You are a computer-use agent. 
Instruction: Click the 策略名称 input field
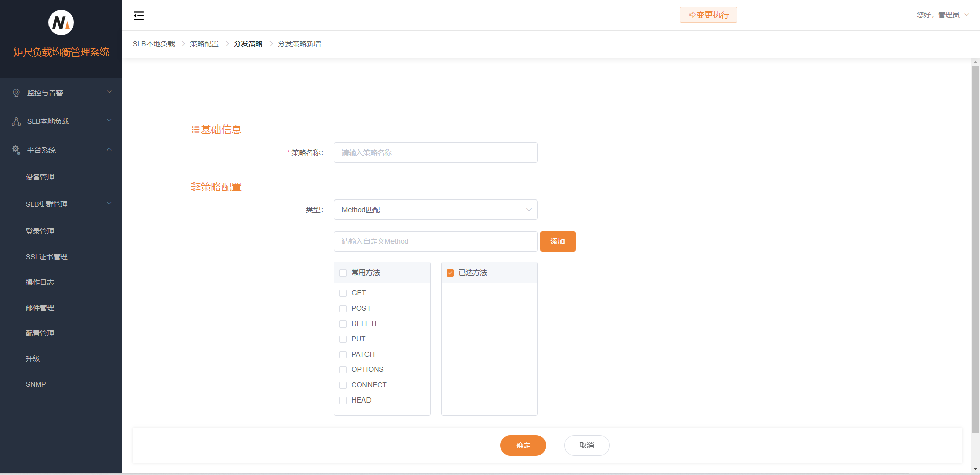[x=435, y=153]
